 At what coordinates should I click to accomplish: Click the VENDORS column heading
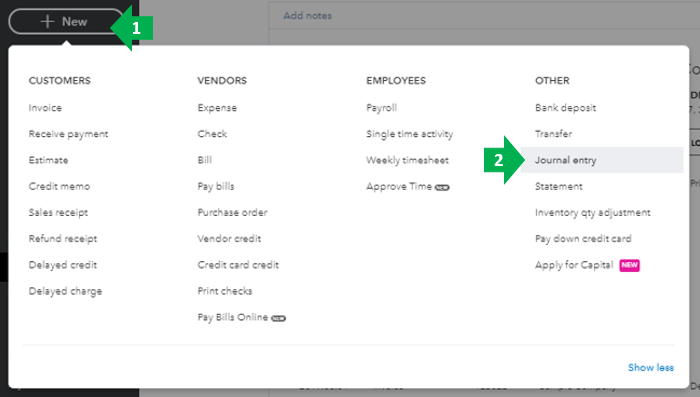pyautogui.click(x=222, y=80)
